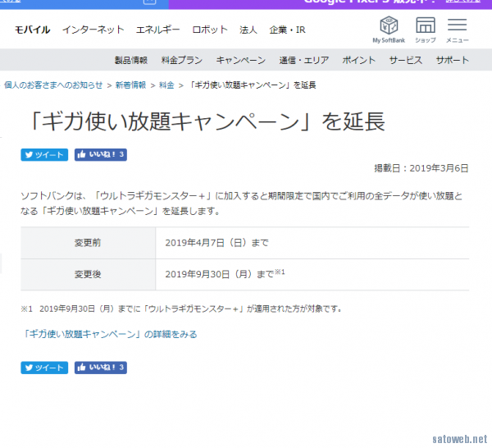
Task: Select ロボット in the top navigation
Action: (x=210, y=30)
